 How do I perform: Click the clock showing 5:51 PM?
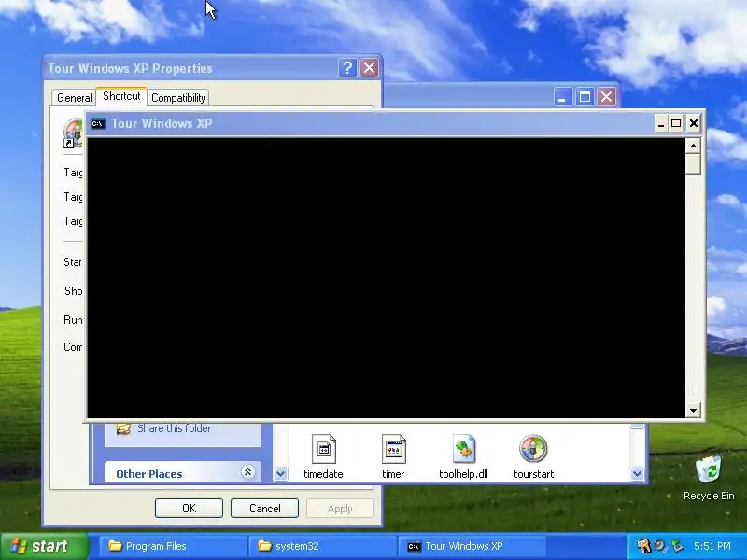[x=712, y=546]
